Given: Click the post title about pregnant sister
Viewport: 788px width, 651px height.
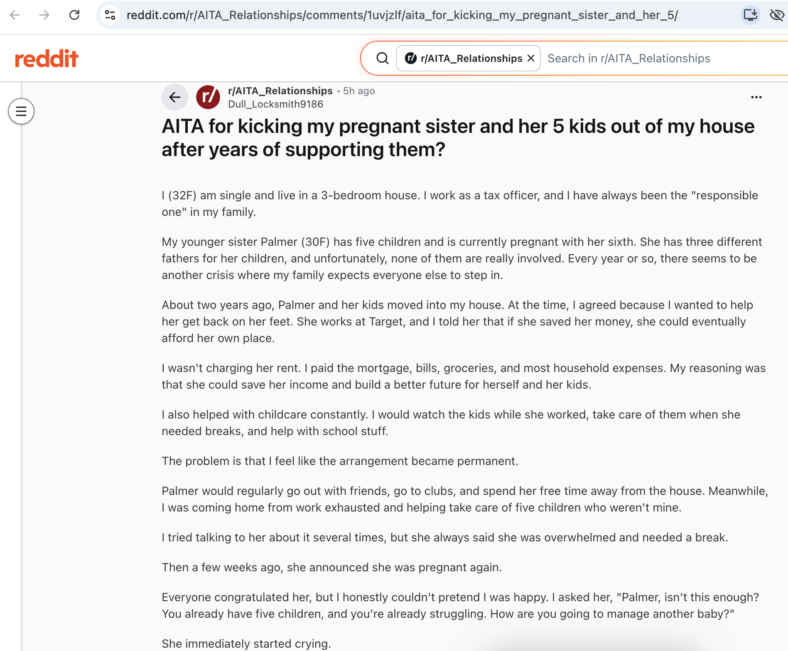Looking at the screenshot, I should 457,138.
